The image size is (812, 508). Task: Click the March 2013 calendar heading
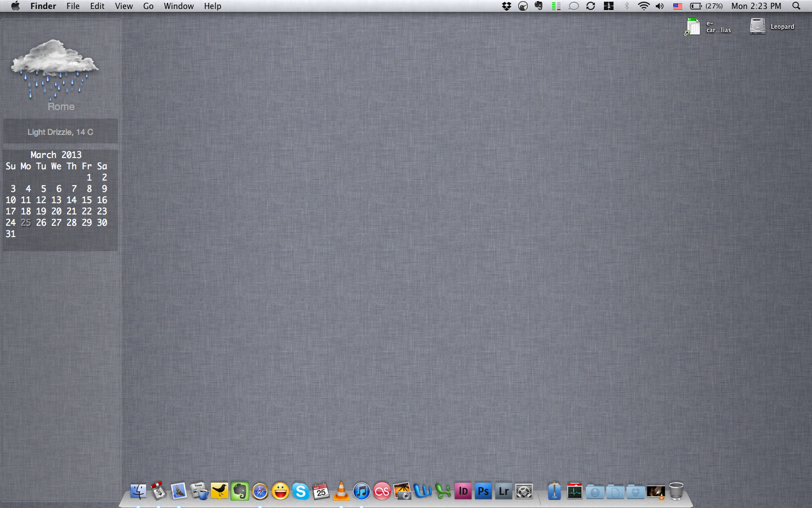tap(56, 155)
